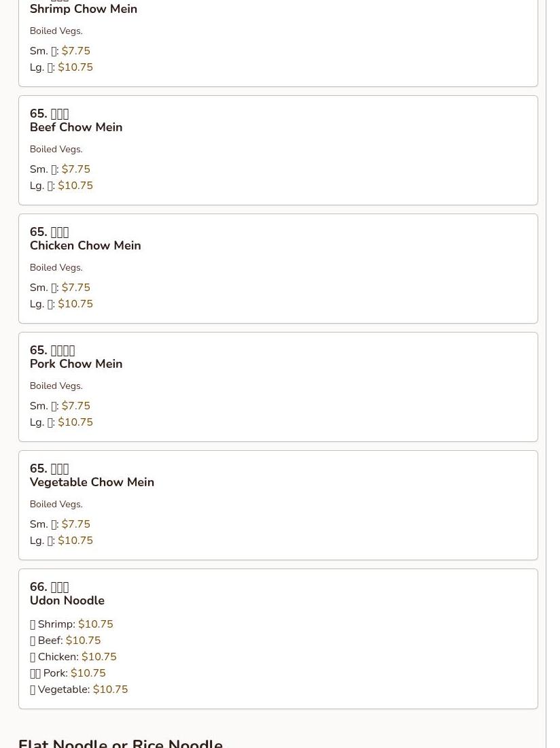This screenshot has height=748, width=560.
Task: Choose Udon Noodle Vegetable option
Action: coord(79,689)
